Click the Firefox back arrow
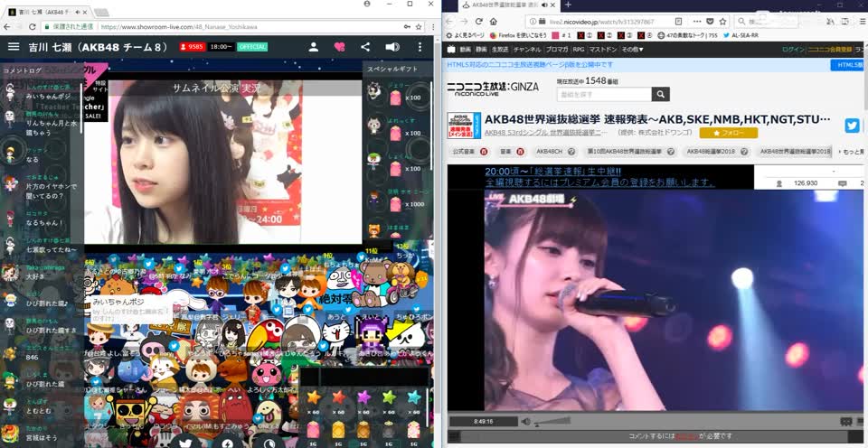Image resolution: width=868 pixels, height=448 pixels. [x=450, y=22]
